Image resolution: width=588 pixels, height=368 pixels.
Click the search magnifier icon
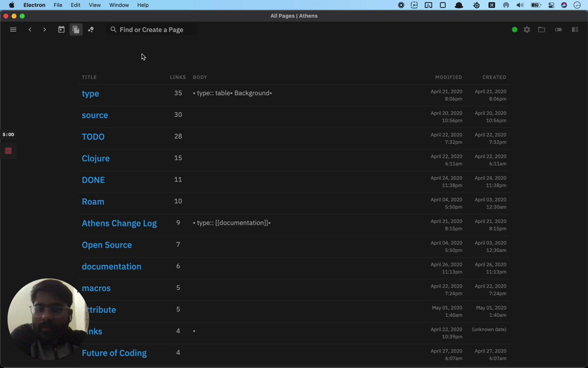[x=113, y=29]
